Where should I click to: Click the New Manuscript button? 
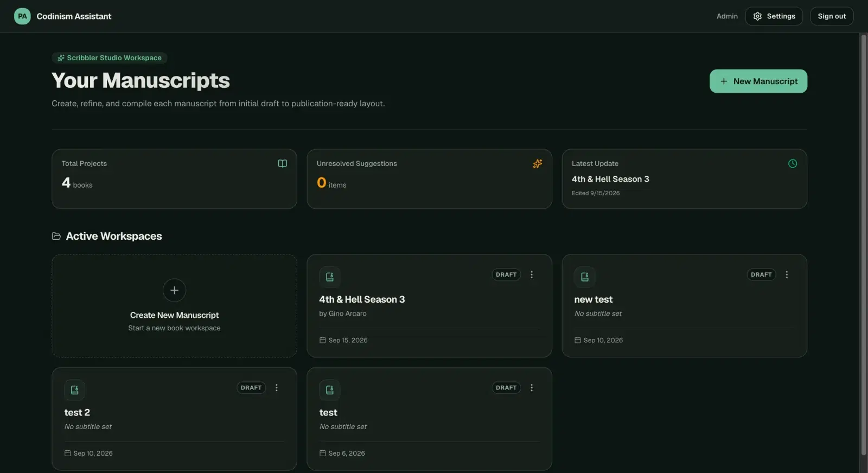(x=758, y=81)
